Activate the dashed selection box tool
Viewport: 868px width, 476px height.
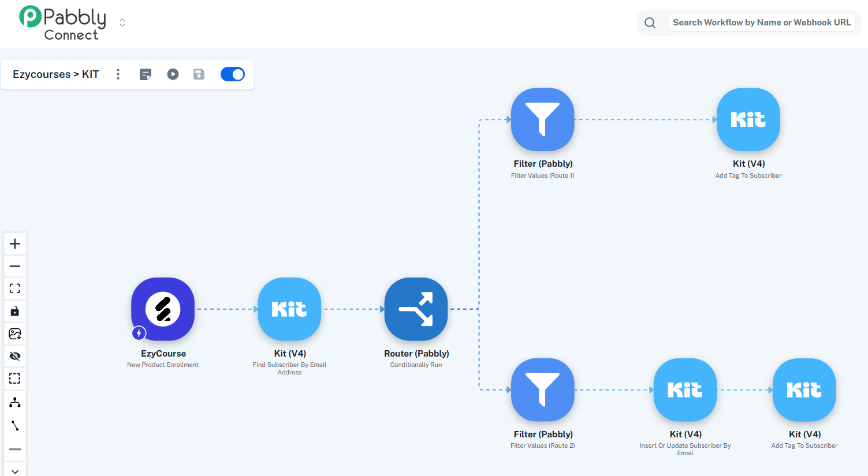pyautogui.click(x=15, y=378)
